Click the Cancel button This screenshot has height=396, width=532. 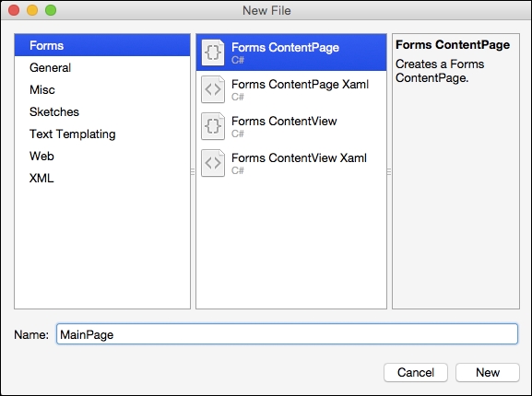[x=416, y=372]
